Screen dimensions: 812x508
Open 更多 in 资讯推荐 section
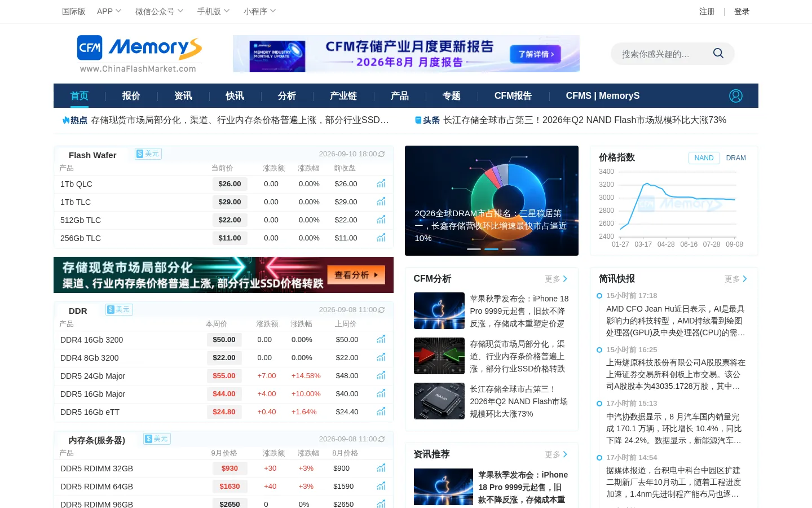pos(556,454)
